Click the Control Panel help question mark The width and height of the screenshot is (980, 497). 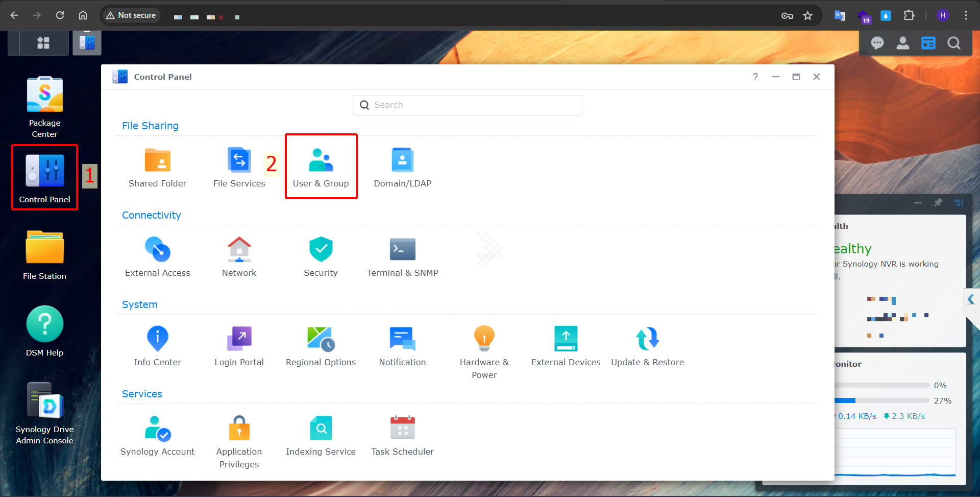pyautogui.click(x=755, y=77)
